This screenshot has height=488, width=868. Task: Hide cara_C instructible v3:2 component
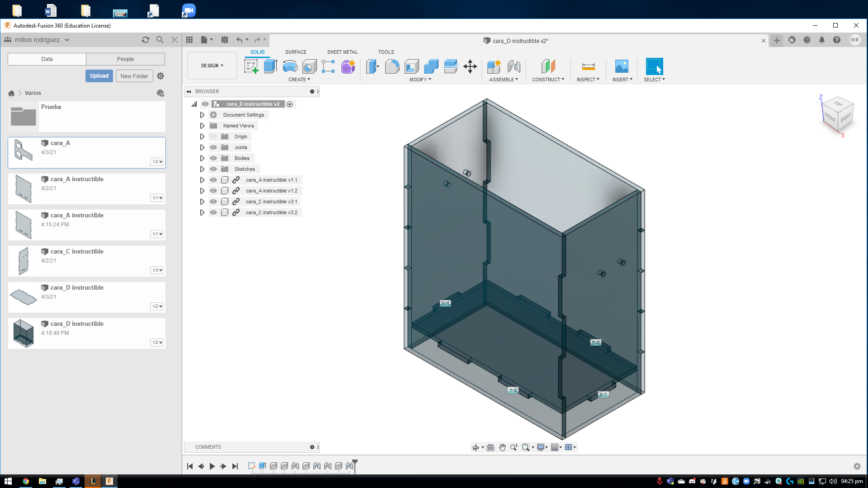(213, 212)
